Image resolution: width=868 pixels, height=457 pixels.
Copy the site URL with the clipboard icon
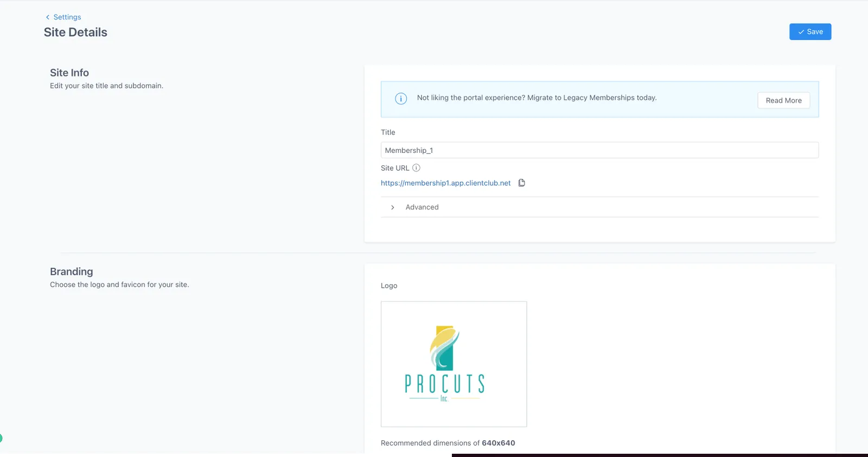coord(522,183)
